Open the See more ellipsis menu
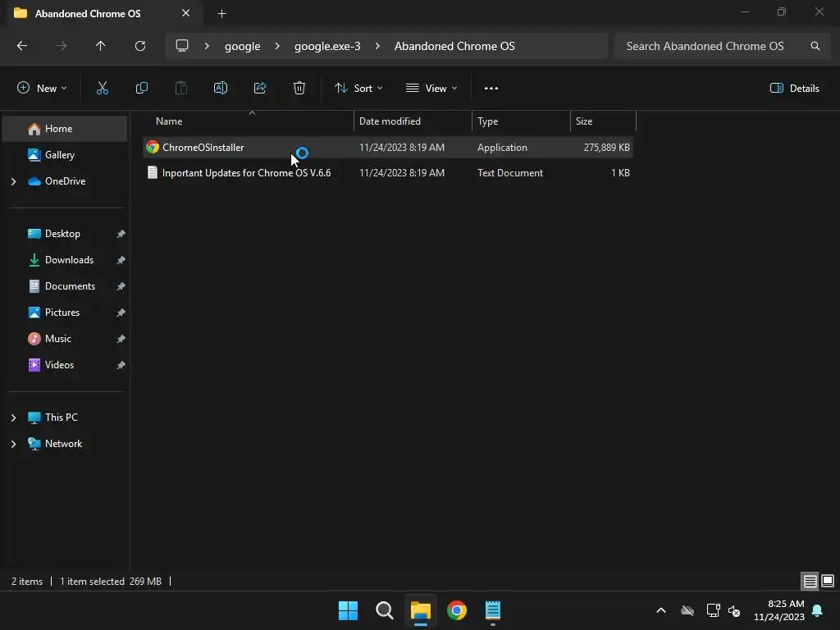The width and height of the screenshot is (840, 630). click(491, 89)
